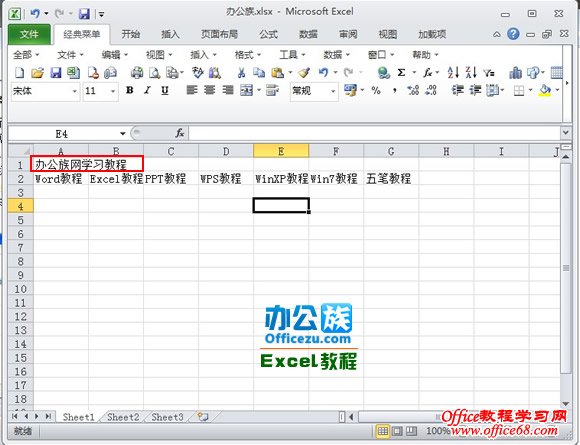The width and height of the screenshot is (580, 445).
Task: Click the Decrease Indent icon
Action: click(x=458, y=90)
